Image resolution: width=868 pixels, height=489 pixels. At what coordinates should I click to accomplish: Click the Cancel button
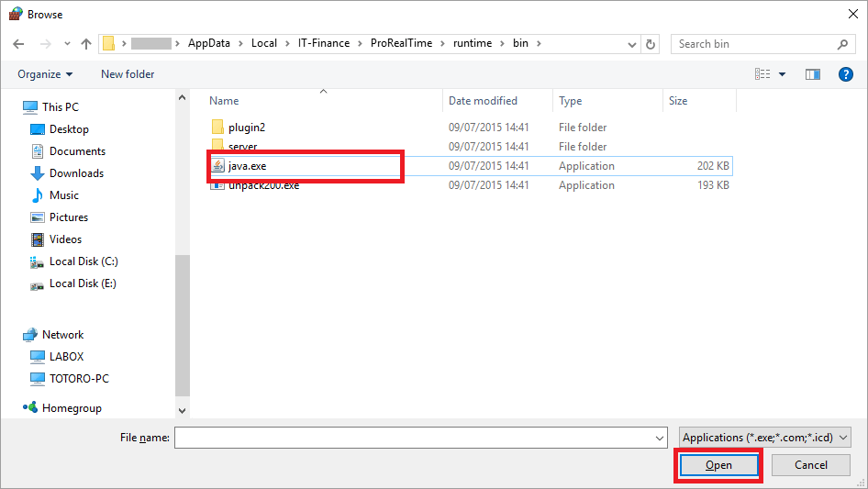point(811,465)
